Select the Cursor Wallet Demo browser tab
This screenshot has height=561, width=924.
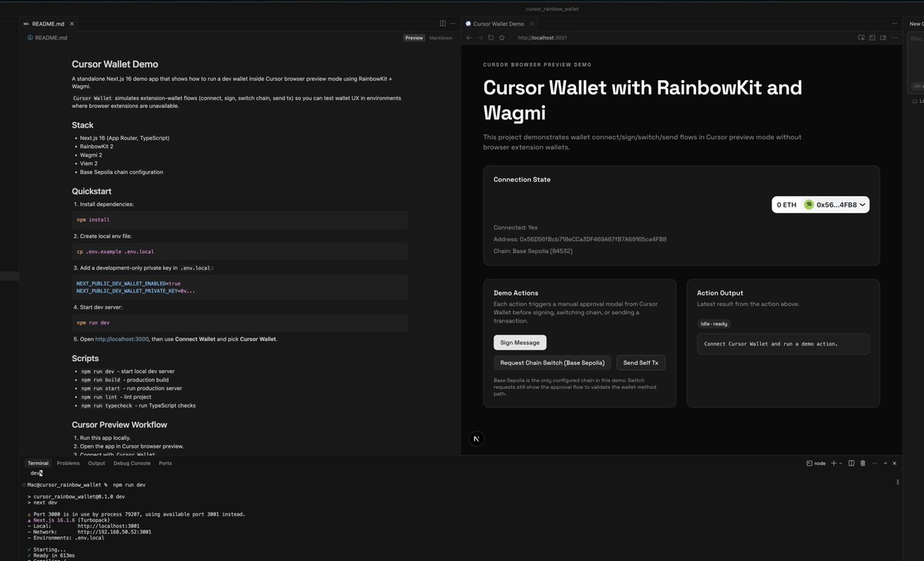[x=499, y=24]
